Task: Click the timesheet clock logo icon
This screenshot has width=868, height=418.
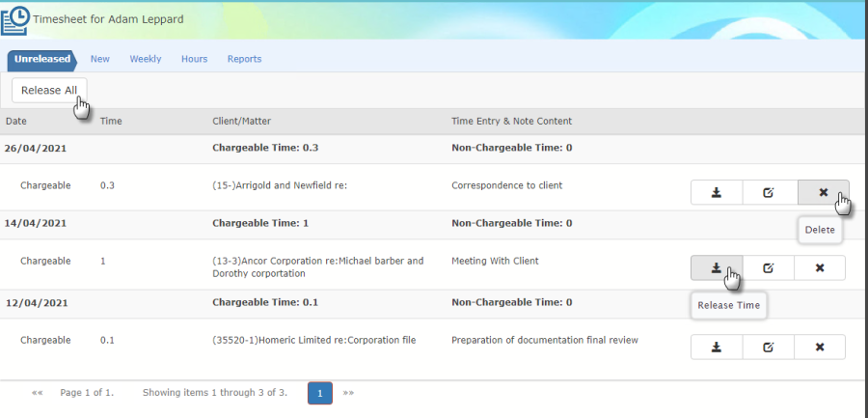Action: coord(15,20)
